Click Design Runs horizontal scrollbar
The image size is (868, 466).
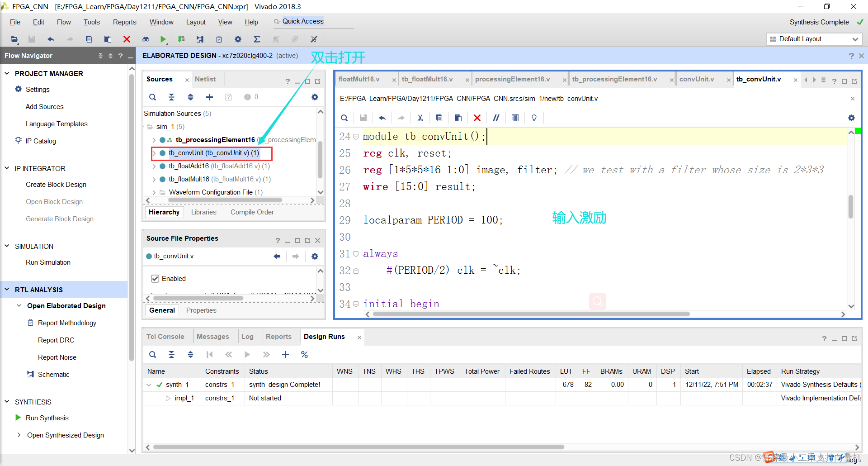click(x=358, y=447)
